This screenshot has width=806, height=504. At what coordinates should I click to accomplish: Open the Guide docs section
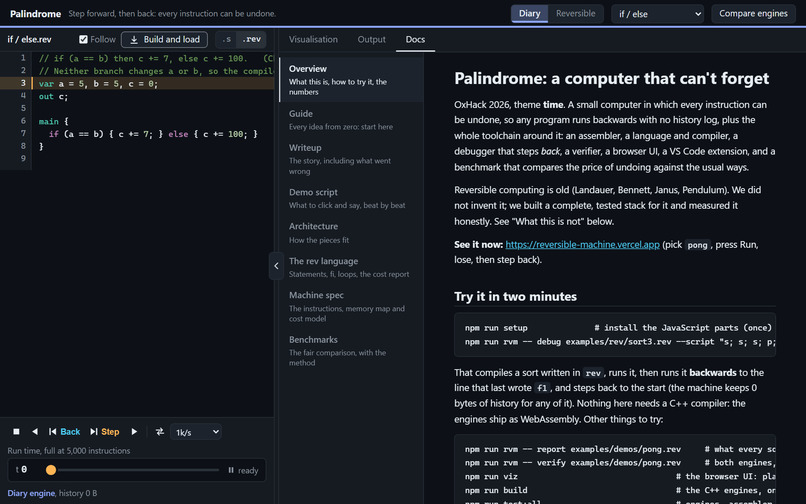tap(352, 120)
